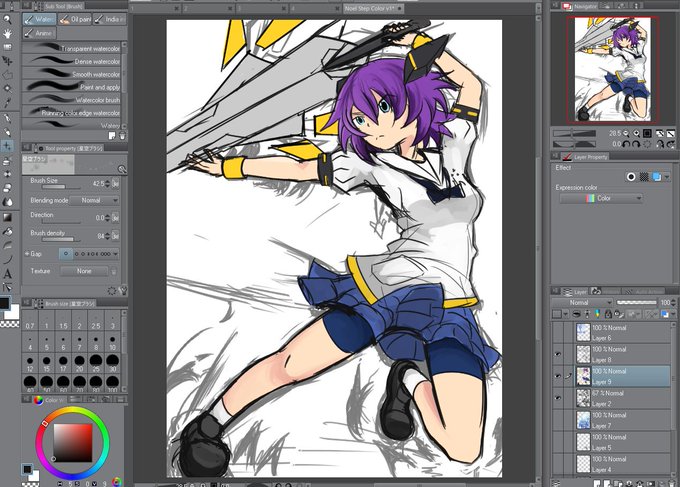Select the Text tool (A icon)
This screenshot has height=487, width=680.
click(x=7, y=274)
